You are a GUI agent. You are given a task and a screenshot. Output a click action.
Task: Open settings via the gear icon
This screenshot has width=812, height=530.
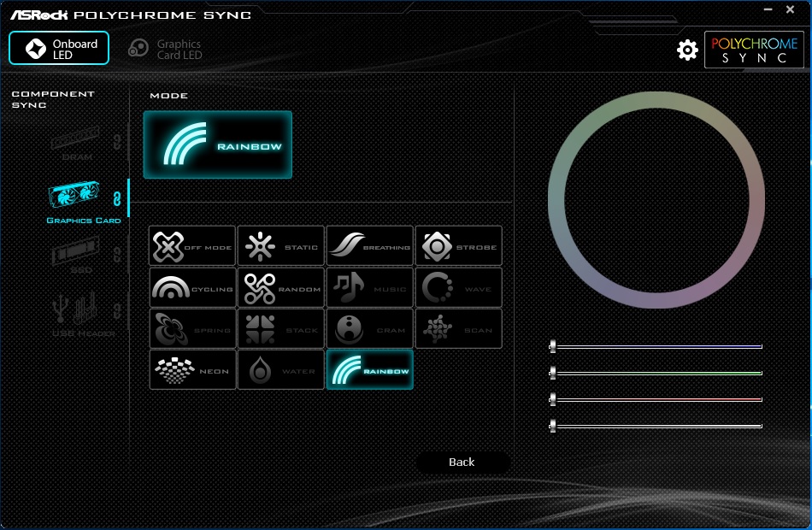pyautogui.click(x=687, y=50)
